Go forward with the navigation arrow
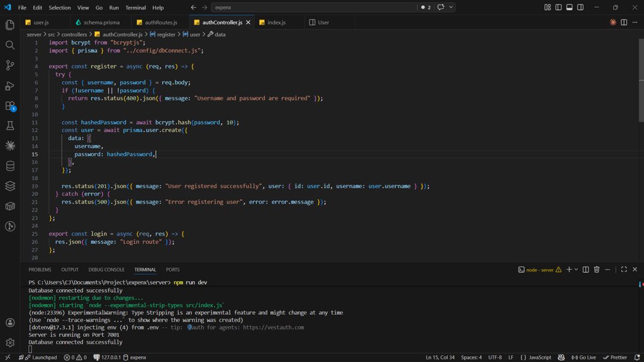Screen dimensions: 644x362 click(204, 8)
